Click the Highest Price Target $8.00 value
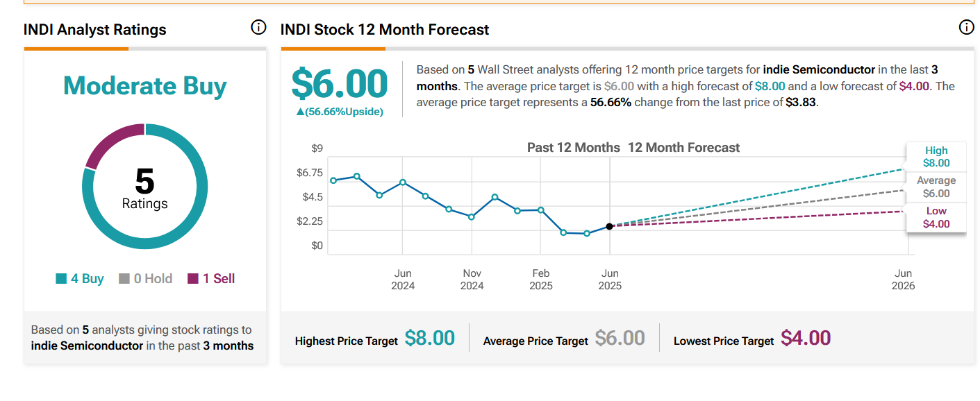This screenshot has height=401, width=980. (x=430, y=339)
